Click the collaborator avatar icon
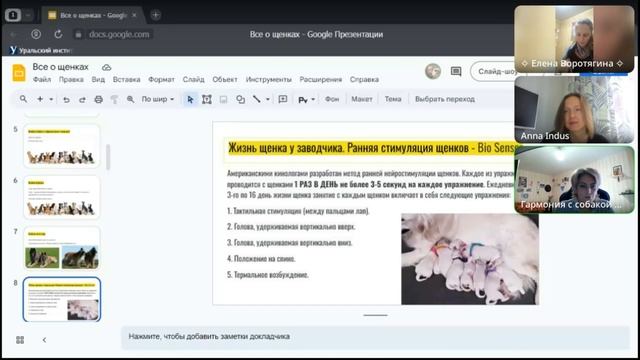This screenshot has width=640, height=360. pos(433,71)
